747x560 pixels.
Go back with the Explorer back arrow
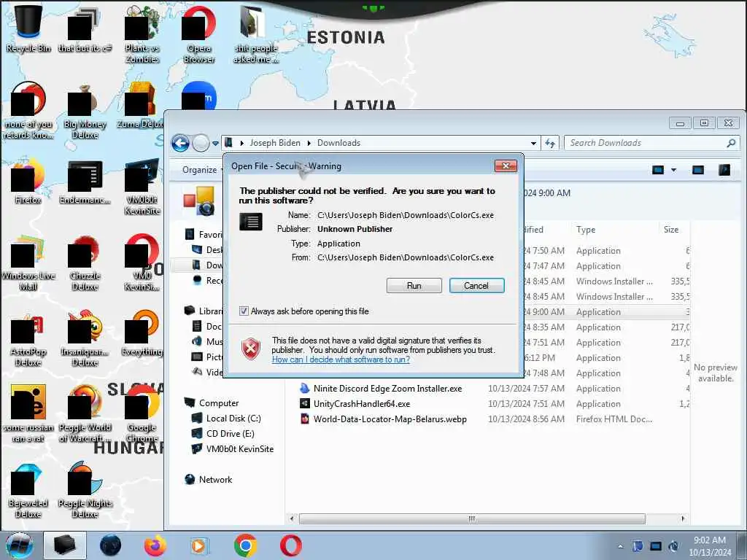point(181,143)
